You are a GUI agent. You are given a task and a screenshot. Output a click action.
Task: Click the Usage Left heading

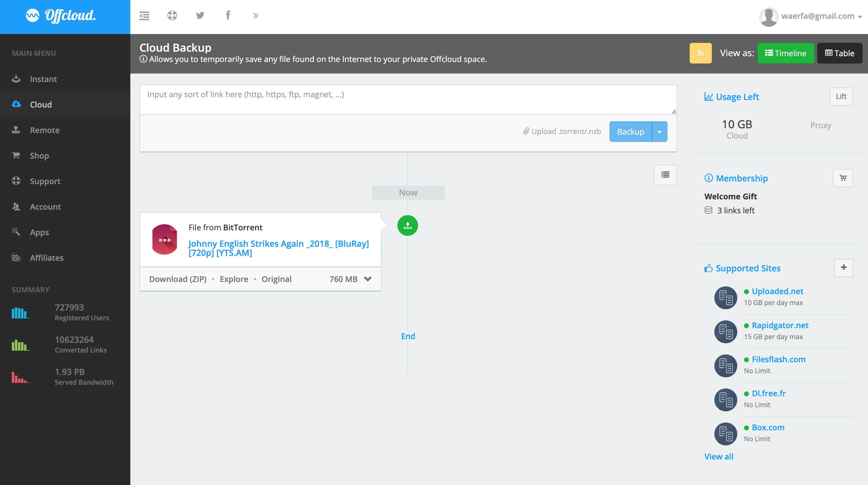click(732, 97)
